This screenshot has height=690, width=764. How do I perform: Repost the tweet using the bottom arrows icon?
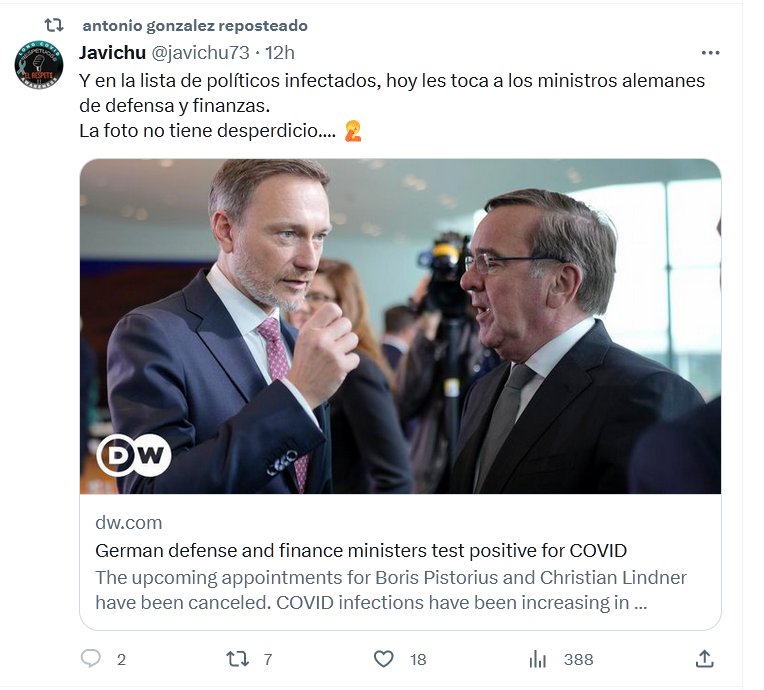click(237, 659)
